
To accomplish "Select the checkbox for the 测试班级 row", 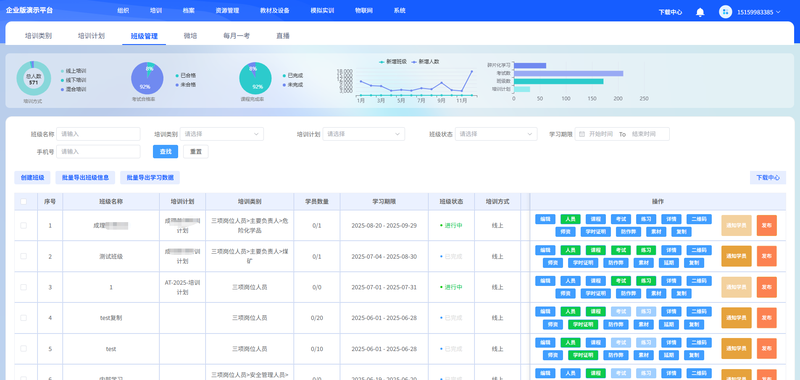I will (23, 256).
